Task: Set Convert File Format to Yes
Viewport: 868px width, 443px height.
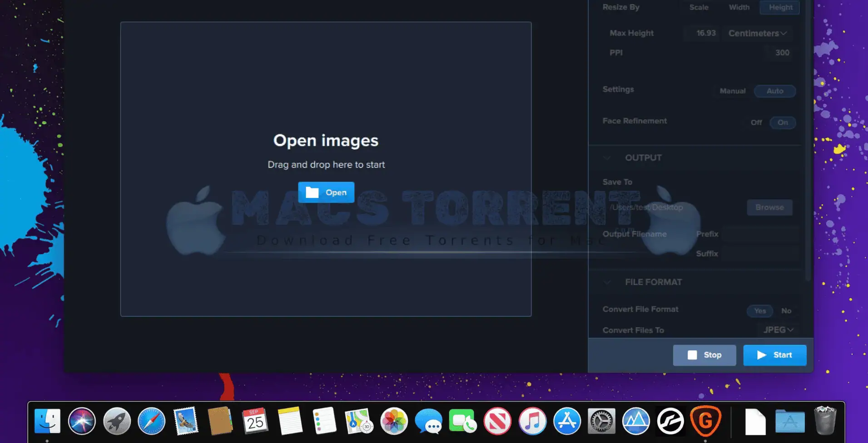Action: coord(760,311)
